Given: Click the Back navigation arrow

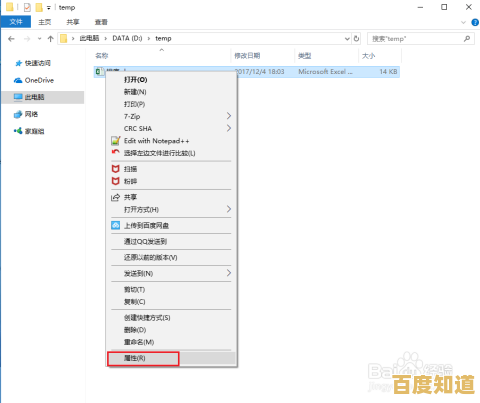Looking at the screenshot, I should coord(11,39).
